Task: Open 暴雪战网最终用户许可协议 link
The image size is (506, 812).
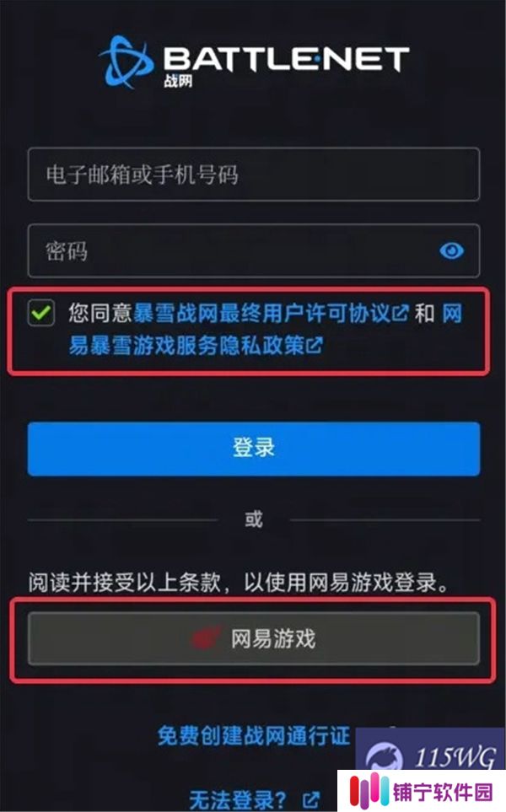Action: pos(262,314)
